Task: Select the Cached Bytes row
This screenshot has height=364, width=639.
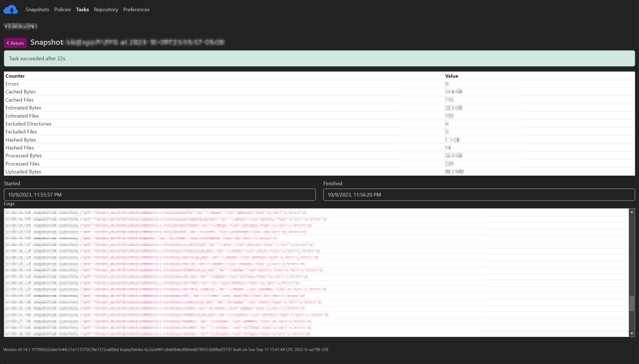Action: 20,91
